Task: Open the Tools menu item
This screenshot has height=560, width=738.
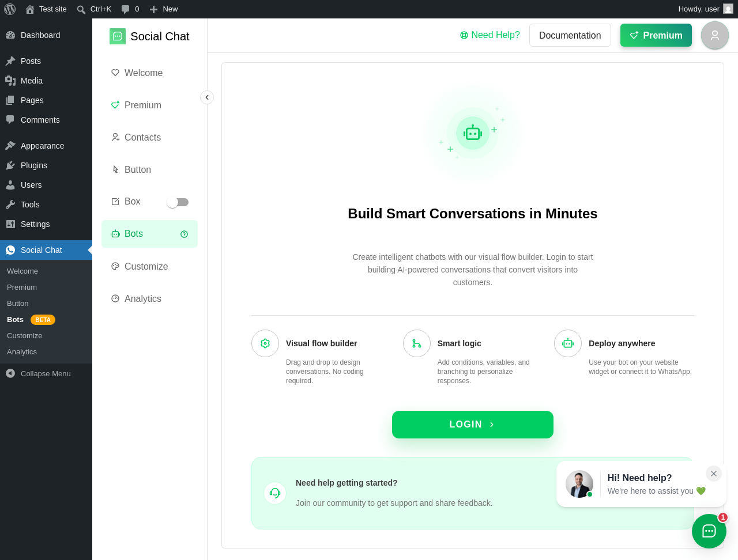Action: [x=46, y=205]
